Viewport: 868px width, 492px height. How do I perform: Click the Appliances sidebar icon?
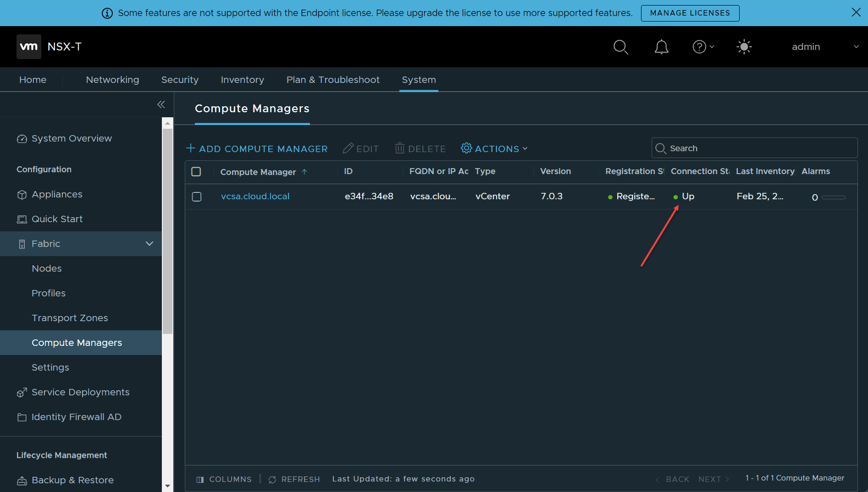pos(22,194)
